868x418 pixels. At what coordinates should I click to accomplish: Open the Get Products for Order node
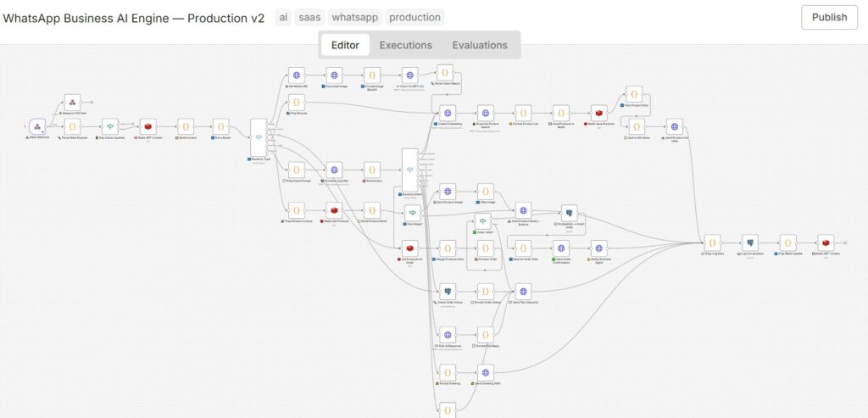(x=409, y=248)
